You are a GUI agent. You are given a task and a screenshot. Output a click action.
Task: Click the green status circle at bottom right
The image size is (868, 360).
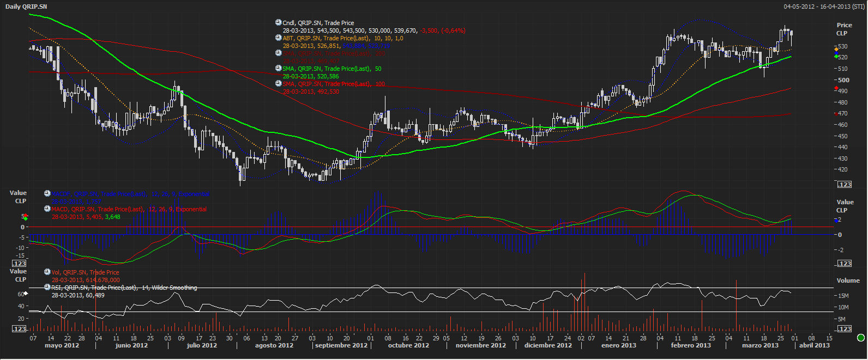click(861, 338)
